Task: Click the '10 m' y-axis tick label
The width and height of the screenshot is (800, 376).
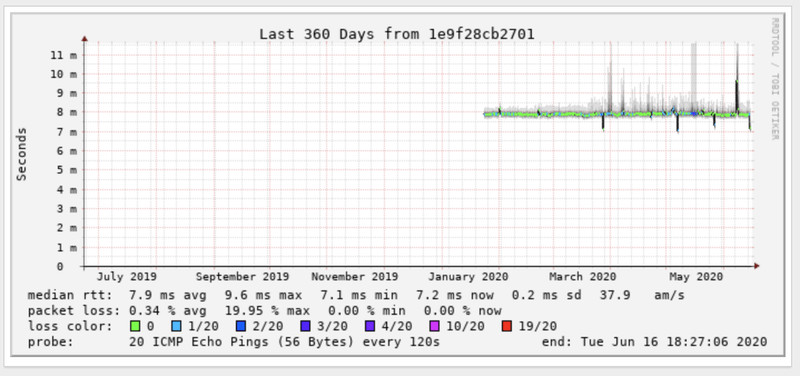Action: (63, 74)
